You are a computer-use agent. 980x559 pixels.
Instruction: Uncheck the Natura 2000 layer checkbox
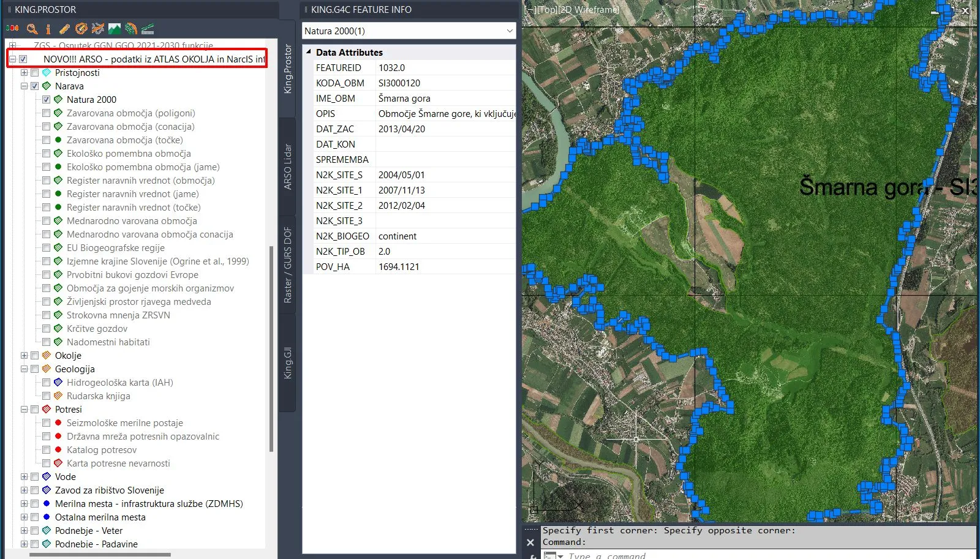[x=47, y=100]
